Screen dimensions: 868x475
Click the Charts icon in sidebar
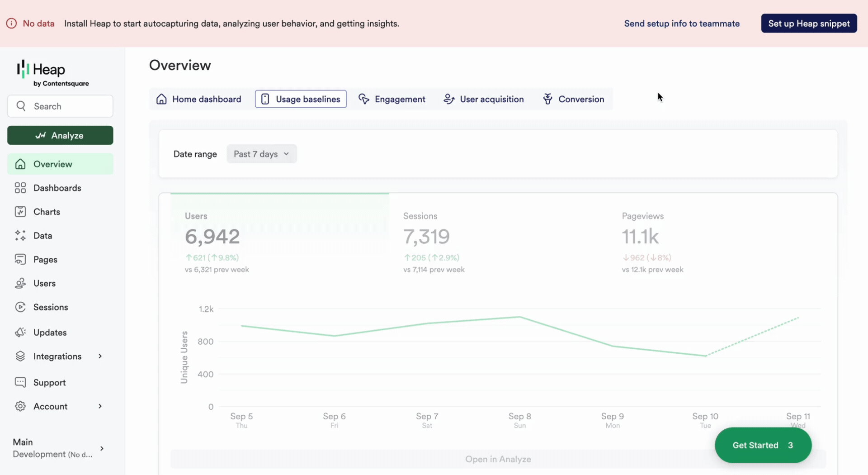tap(20, 212)
